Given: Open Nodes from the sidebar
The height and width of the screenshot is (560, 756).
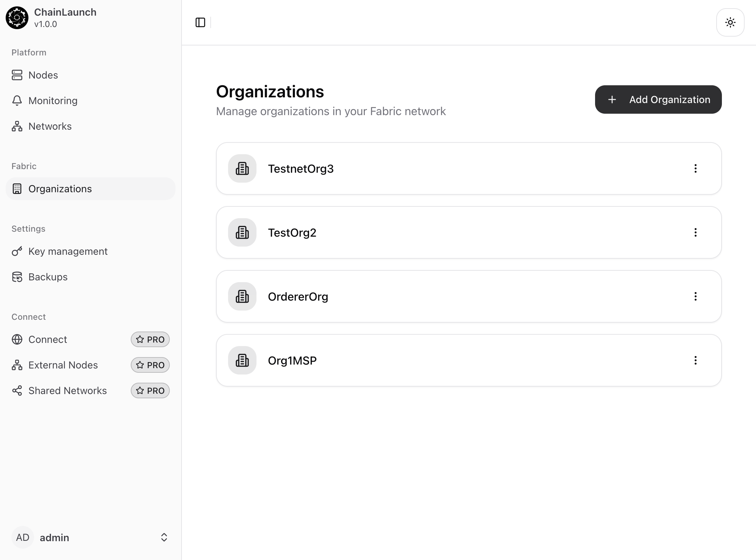Looking at the screenshot, I should pyautogui.click(x=43, y=75).
